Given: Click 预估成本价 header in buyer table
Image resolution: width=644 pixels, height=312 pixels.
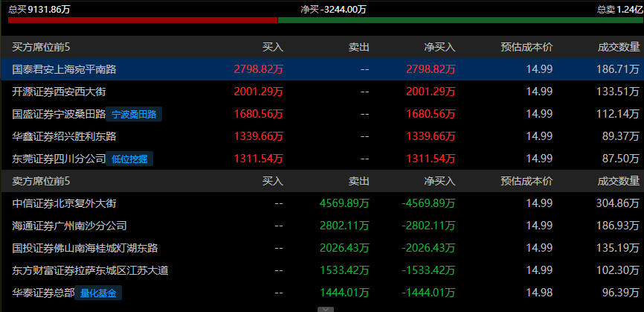Looking at the screenshot, I should point(527,47).
